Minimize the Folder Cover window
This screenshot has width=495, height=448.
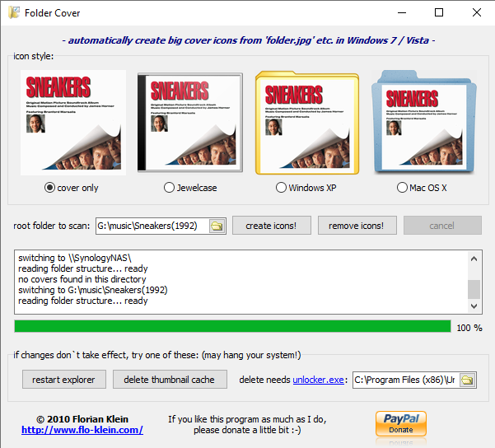[x=402, y=12]
